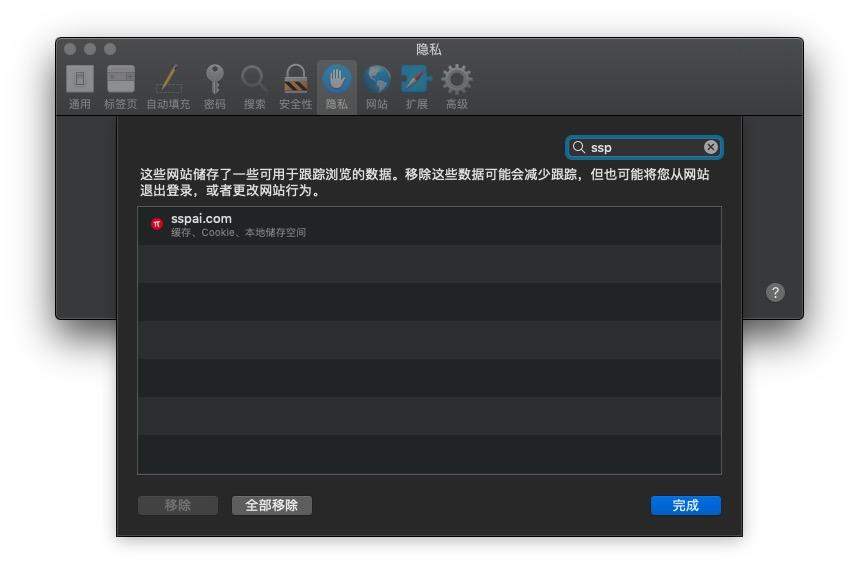Open the 网站 (Websites) globe tab
This screenshot has width=859, height=563.
[377, 87]
